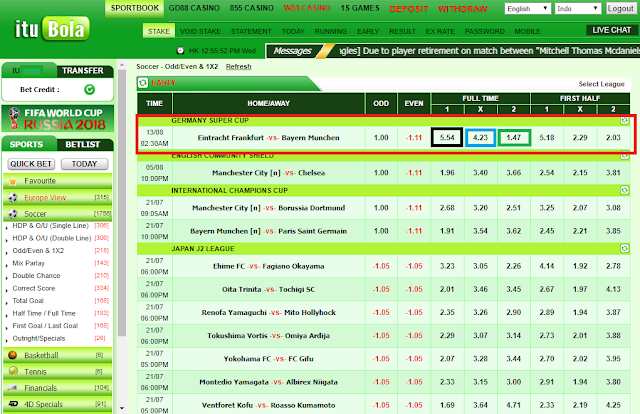
Task: Open the STATEMENT submenu item
Action: (251, 31)
